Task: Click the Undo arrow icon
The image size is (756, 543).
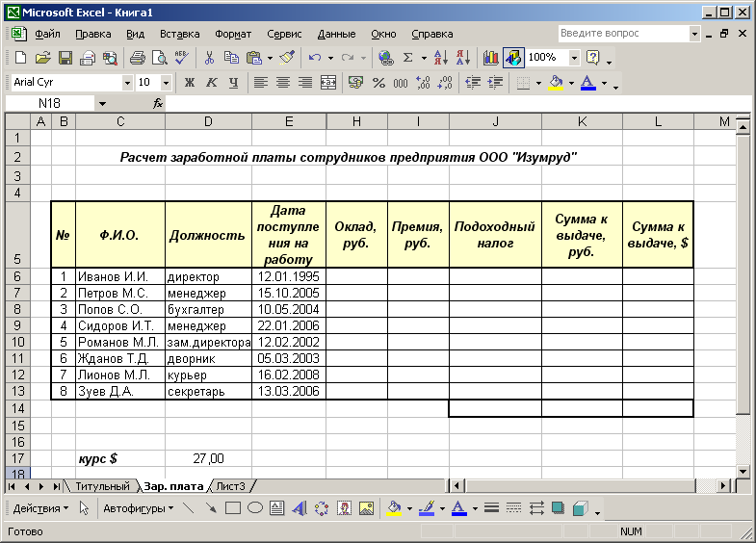Action: pyautogui.click(x=315, y=58)
